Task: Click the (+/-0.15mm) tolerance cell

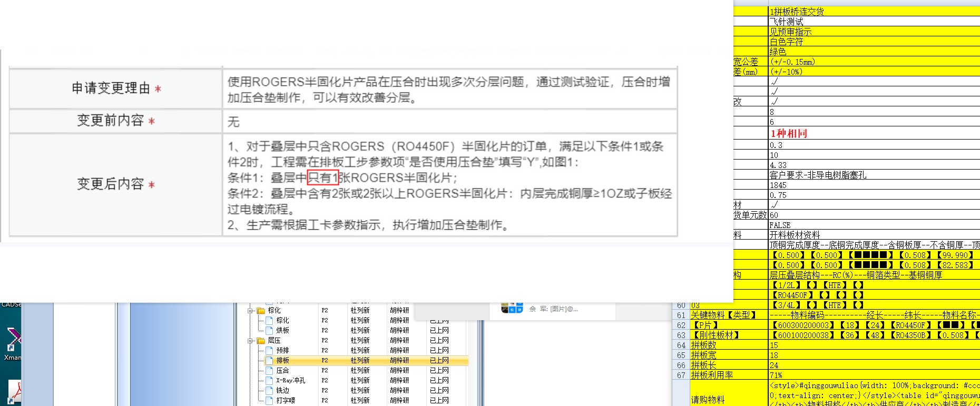Action: click(x=874, y=62)
